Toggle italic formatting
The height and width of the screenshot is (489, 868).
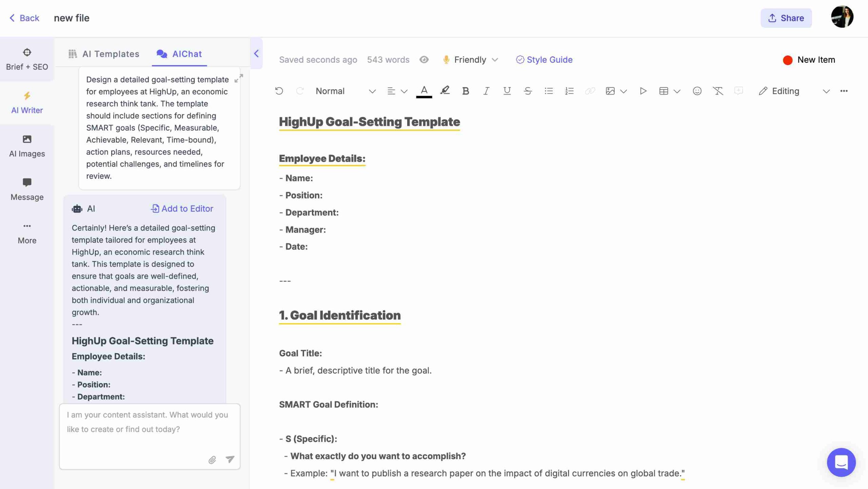pyautogui.click(x=486, y=91)
